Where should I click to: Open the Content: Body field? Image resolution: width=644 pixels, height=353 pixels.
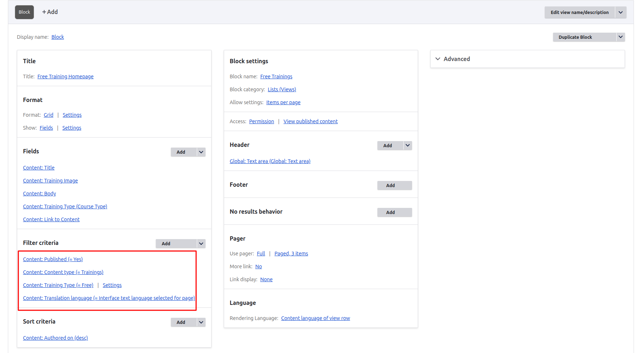40,194
